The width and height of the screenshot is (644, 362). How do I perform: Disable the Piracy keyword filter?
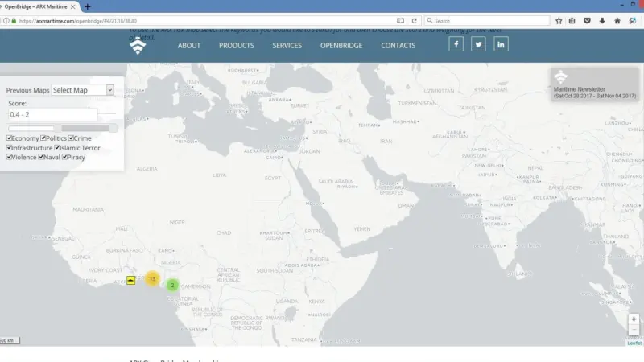click(x=65, y=157)
